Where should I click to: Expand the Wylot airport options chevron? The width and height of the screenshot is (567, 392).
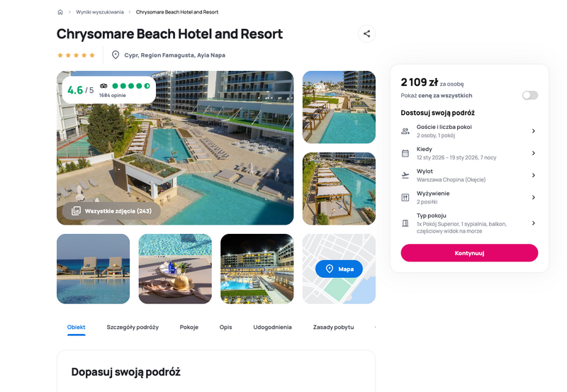[x=534, y=175]
